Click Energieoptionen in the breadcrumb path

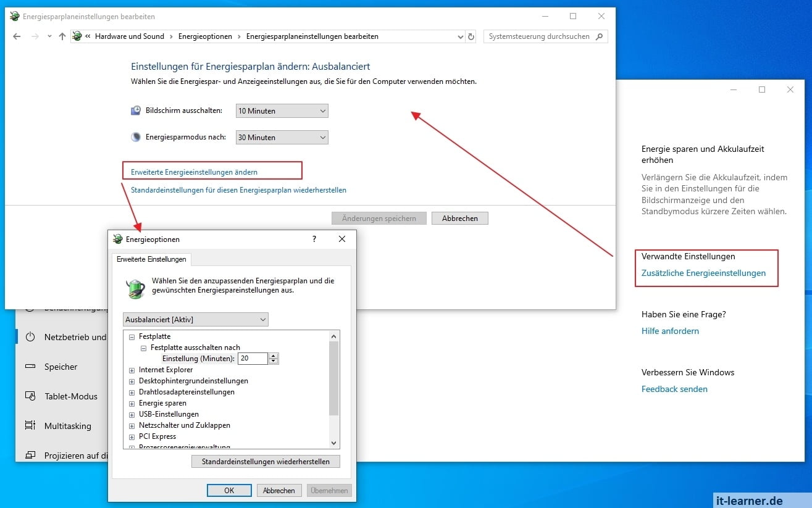(x=205, y=36)
